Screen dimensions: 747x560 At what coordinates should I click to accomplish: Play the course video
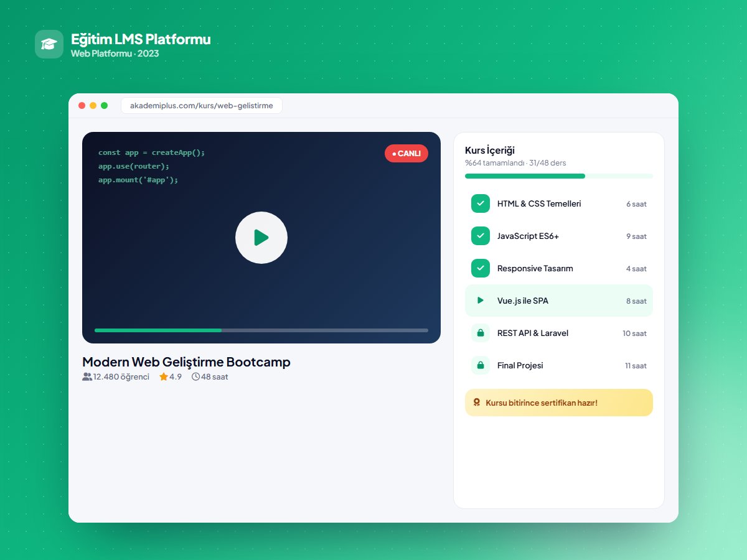pyautogui.click(x=261, y=238)
